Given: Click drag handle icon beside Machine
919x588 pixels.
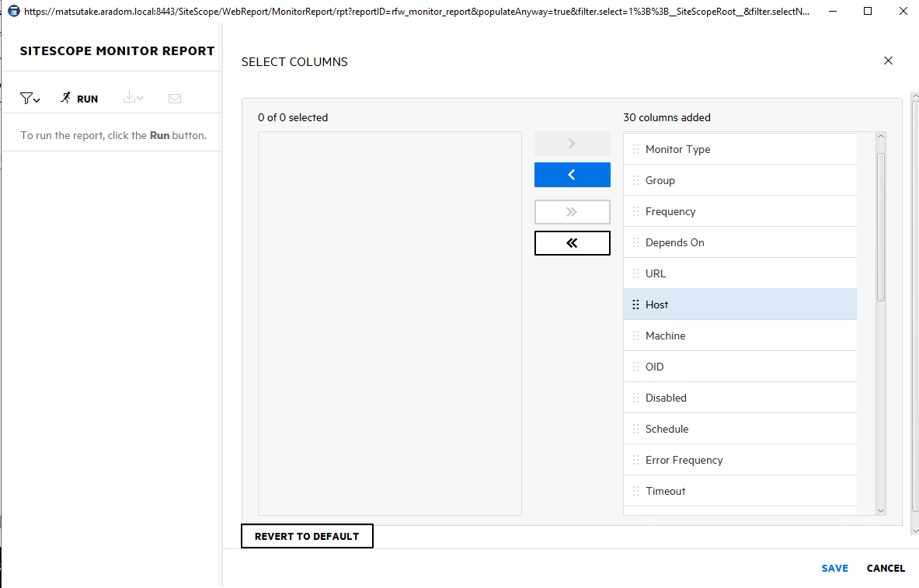Looking at the screenshot, I should point(635,336).
